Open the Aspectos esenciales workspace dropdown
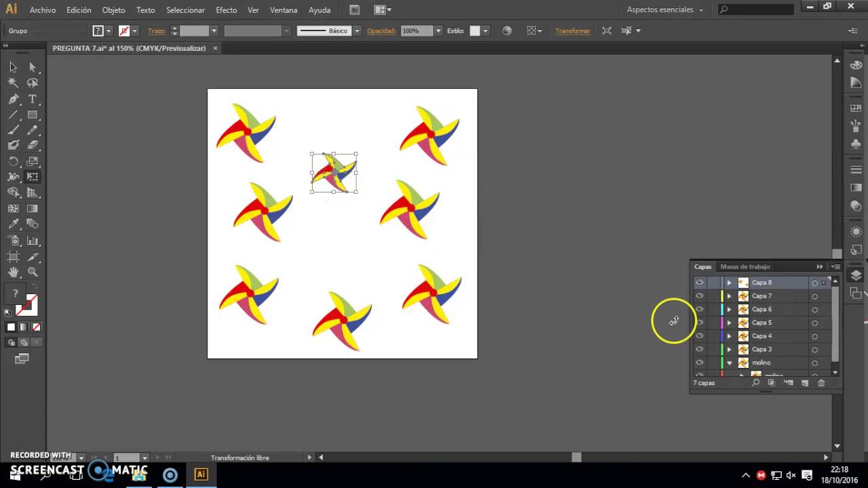The height and width of the screenshot is (488, 868). coord(665,10)
